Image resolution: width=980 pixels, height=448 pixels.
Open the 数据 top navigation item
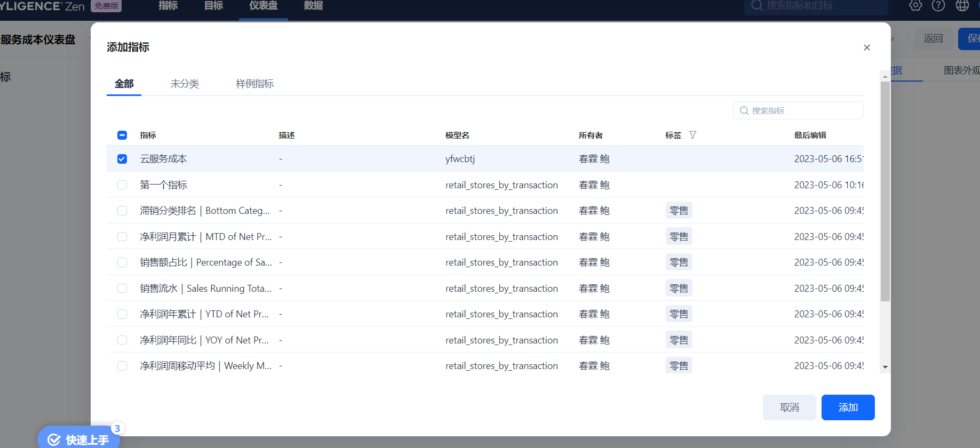point(313,6)
